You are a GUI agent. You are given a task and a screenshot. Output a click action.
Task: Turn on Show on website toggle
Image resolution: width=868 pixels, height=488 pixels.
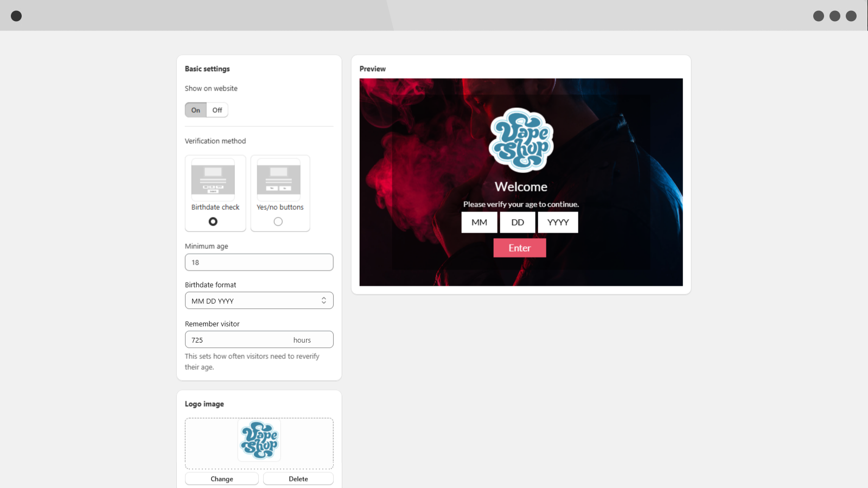[196, 110]
